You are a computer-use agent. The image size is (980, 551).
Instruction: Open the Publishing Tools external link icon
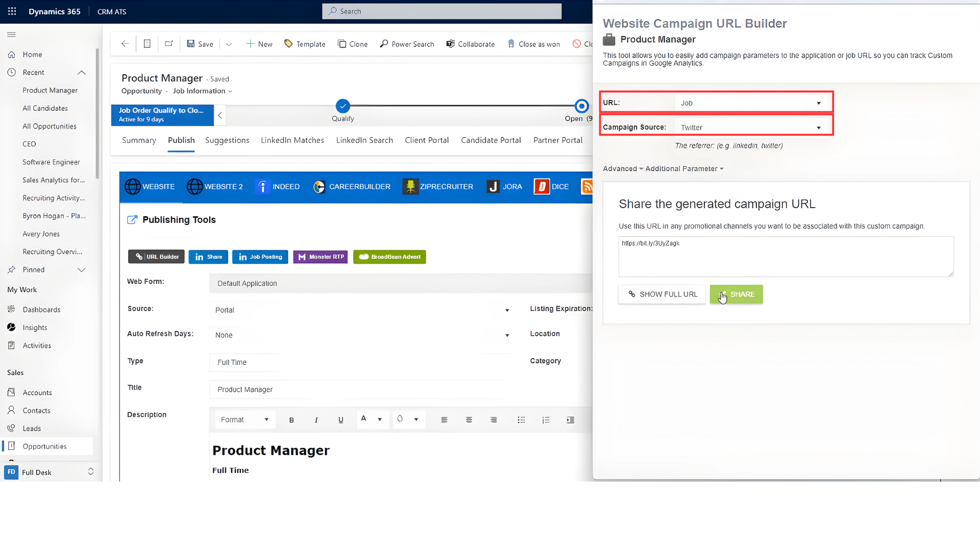(x=132, y=220)
